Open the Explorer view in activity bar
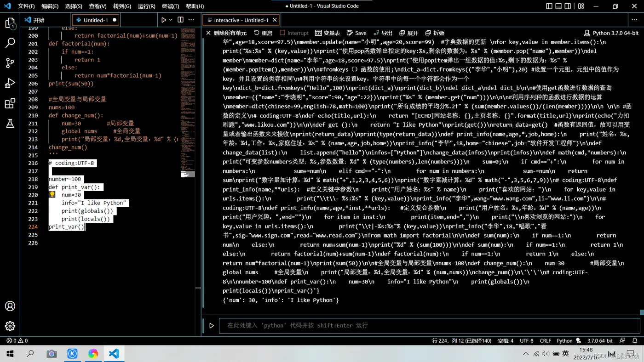This screenshot has height=362, width=644. 10,23
